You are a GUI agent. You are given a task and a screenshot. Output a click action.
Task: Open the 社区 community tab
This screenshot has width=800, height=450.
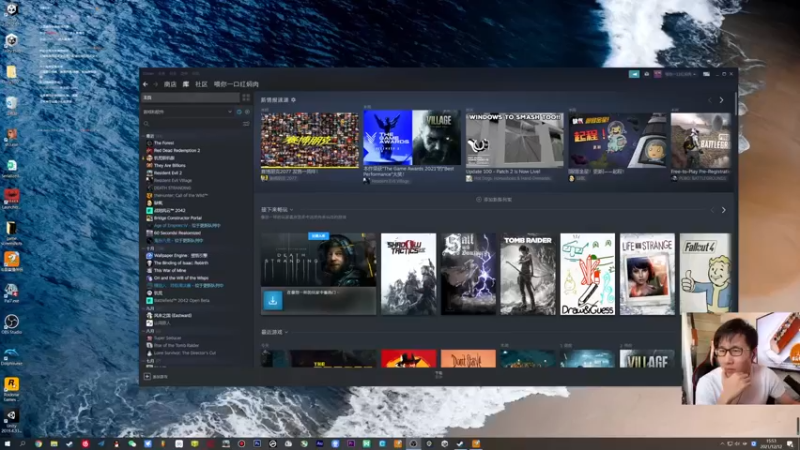click(201, 84)
